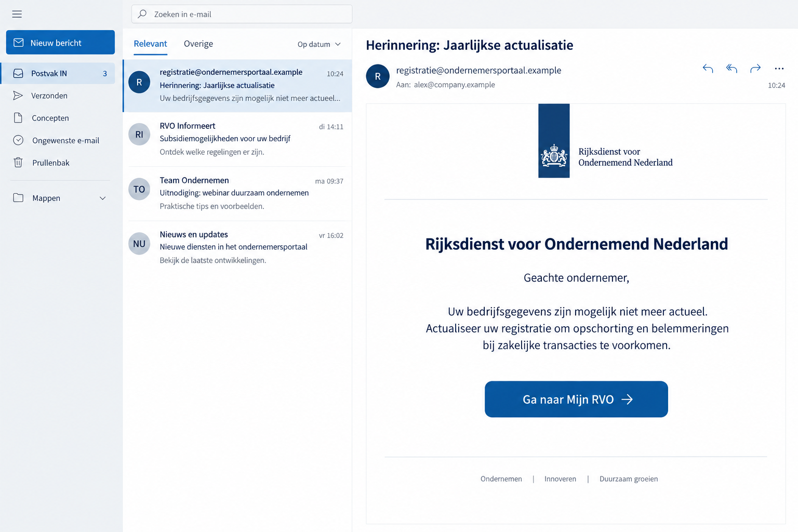Open the Nieuws en updates email
This screenshot has height=532, width=798.
(x=237, y=248)
